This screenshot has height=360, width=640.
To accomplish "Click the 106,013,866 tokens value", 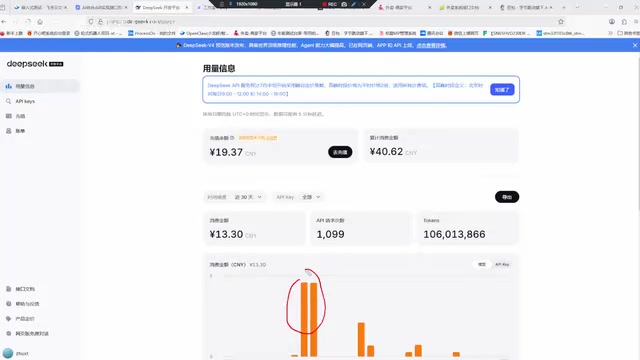I will [454, 234].
